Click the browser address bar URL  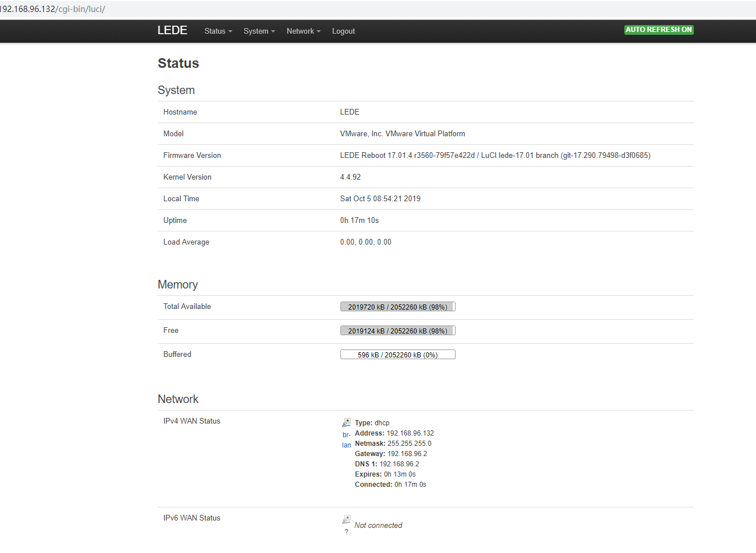52,9
